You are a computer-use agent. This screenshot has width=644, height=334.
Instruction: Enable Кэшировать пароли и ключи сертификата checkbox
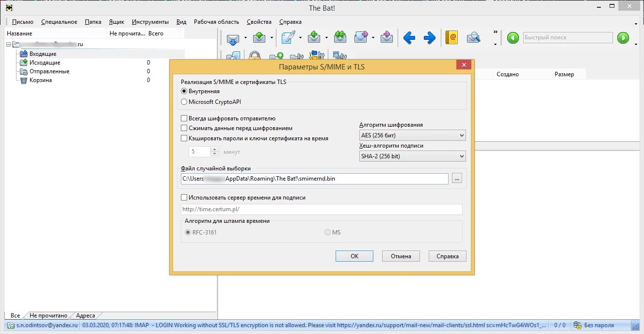(x=184, y=138)
